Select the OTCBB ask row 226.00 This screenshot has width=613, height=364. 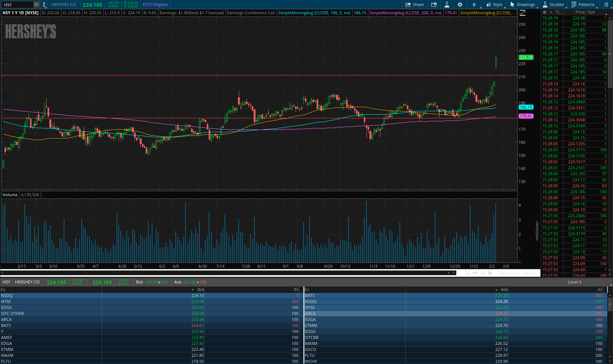tap(455, 337)
